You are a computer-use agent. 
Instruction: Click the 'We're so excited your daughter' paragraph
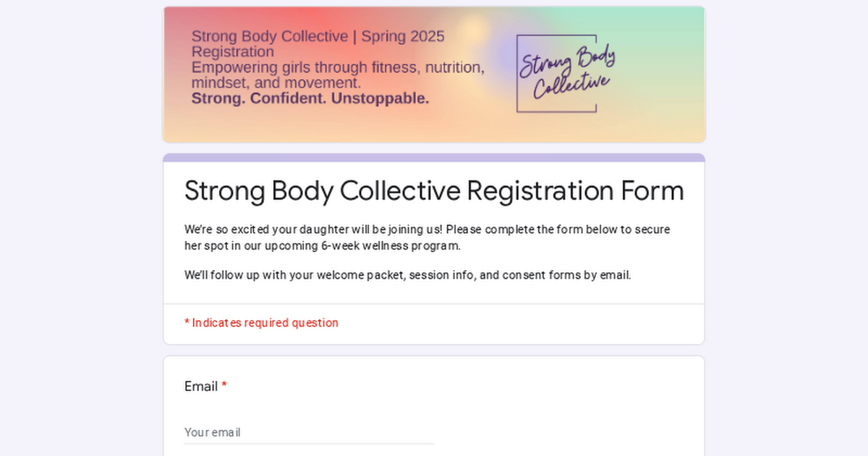click(427, 229)
